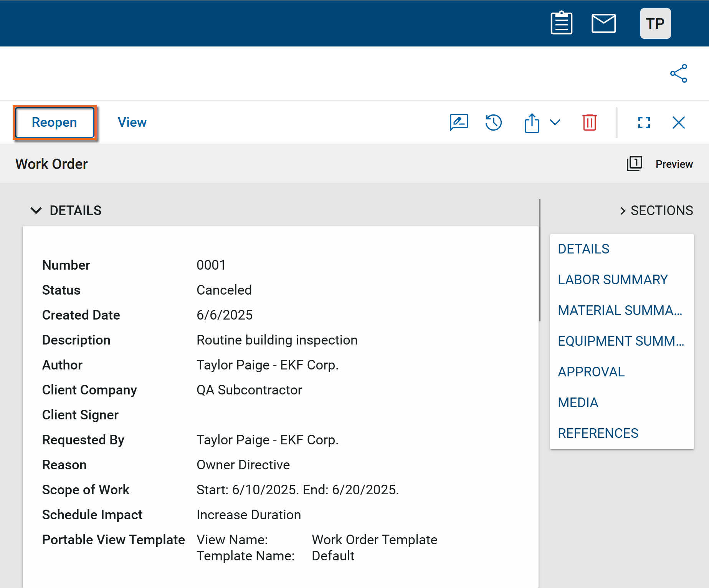Expand the SECTIONS panel chevron
The height and width of the screenshot is (588, 709).
[x=623, y=211]
